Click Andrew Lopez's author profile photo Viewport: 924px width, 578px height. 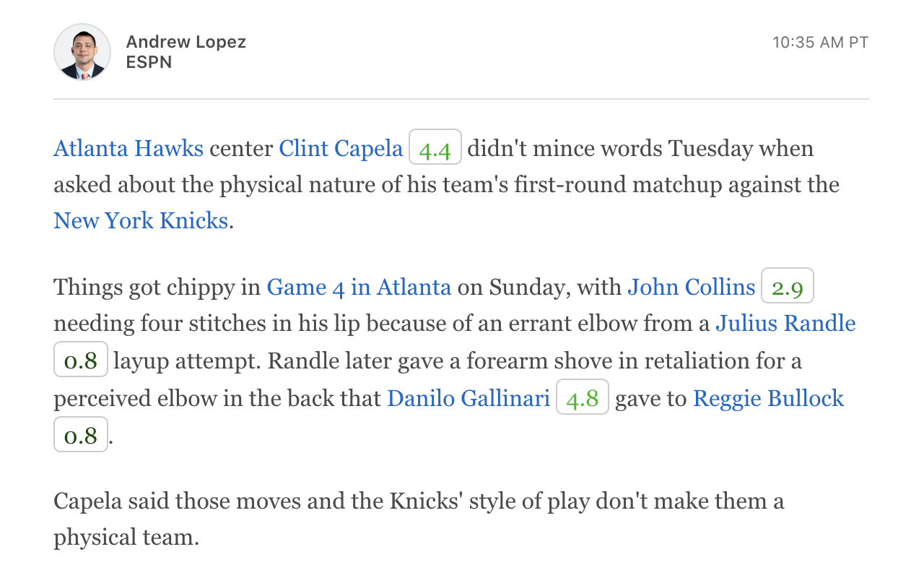point(82,52)
